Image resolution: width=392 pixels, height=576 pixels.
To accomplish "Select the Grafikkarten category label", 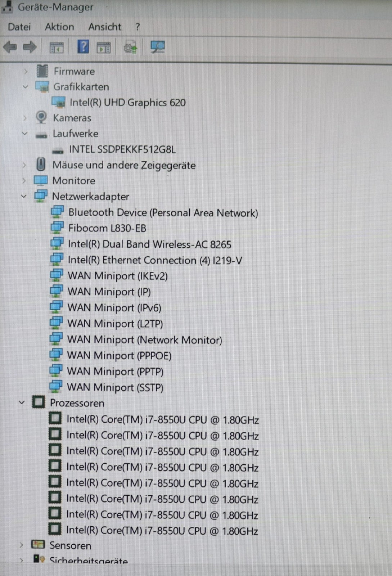I will [x=81, y=87].
